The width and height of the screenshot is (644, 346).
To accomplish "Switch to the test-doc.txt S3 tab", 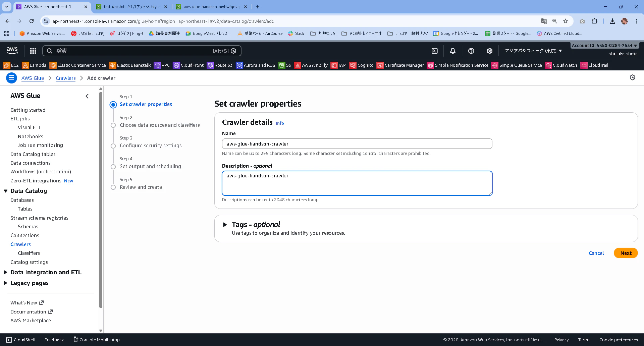I will (x=131, y=7).
